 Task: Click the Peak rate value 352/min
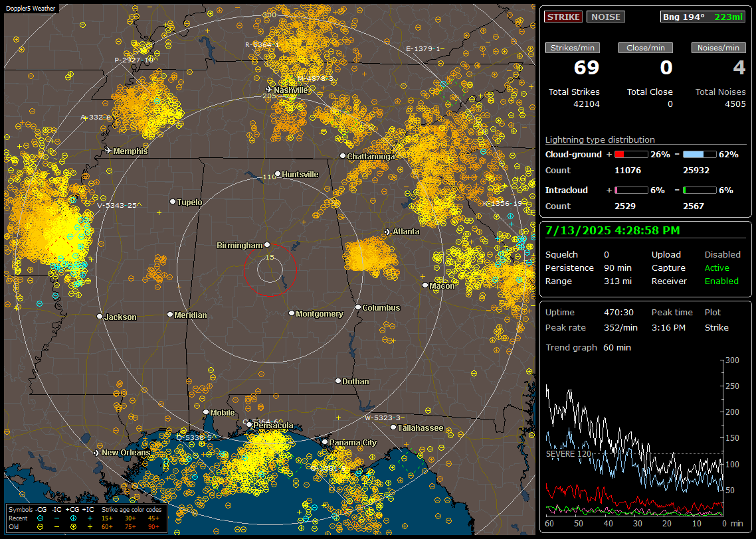(620, 327)
